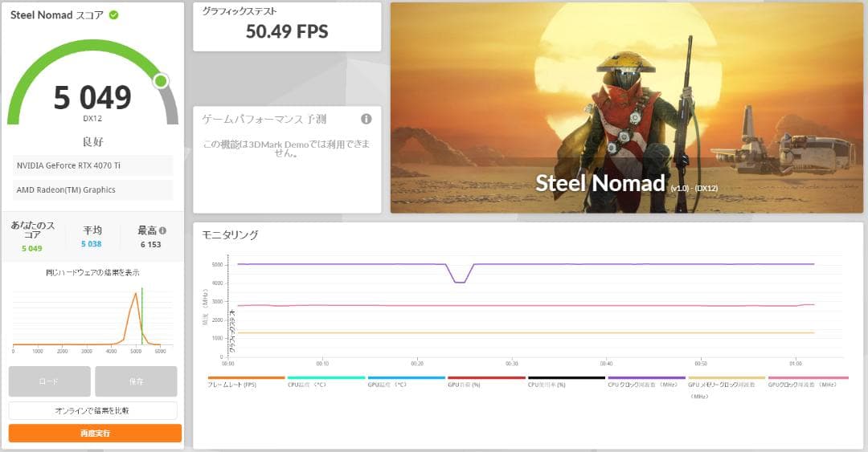
Task: Click the orange frame rate color bar
Action: coord(247,378)
